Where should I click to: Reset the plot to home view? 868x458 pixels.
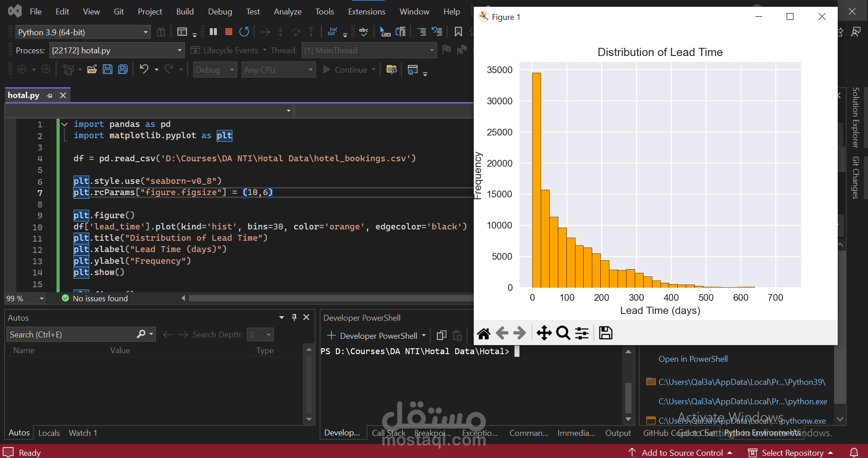click(483, 333)
